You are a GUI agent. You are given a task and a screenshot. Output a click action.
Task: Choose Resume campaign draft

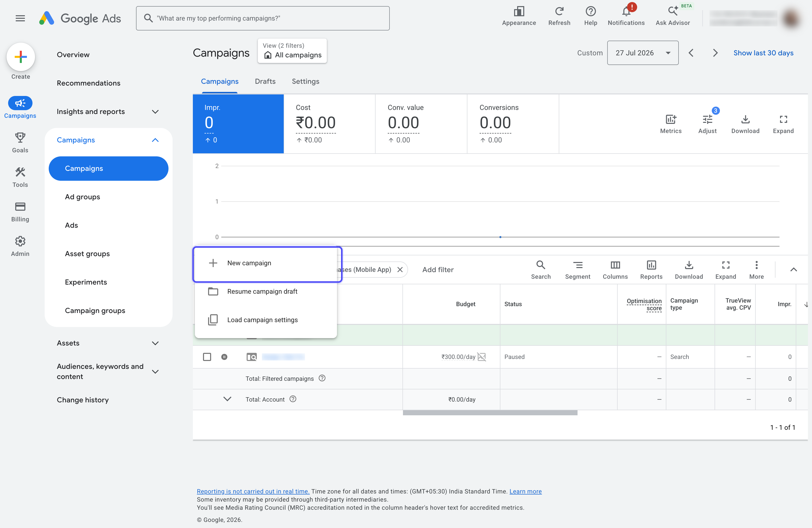pyautogui.click(x=266, y=291)
